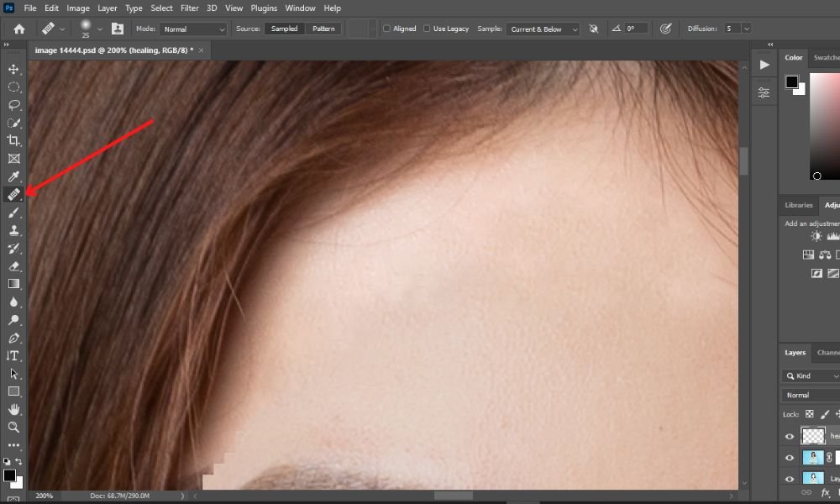Select the Elliptical Marquee tool
The height and width of the screenshot is (504, 840).
tap(13, 87)
